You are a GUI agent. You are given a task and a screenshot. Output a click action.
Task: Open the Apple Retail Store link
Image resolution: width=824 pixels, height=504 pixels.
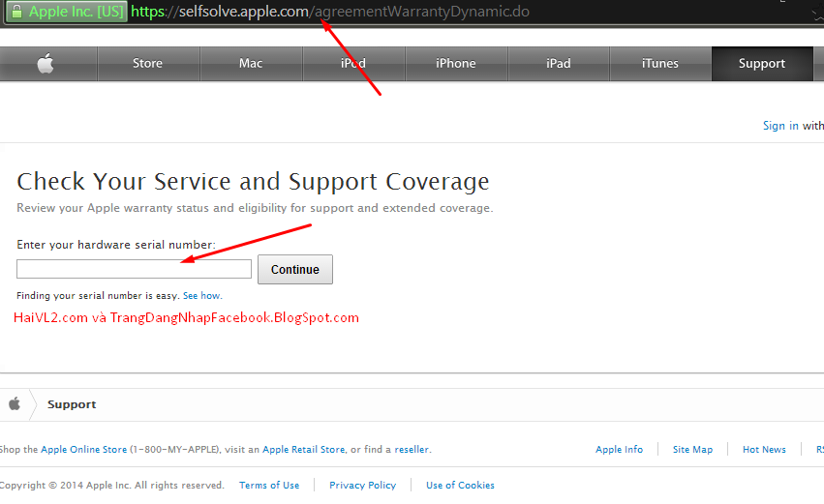tap(304, 450)
